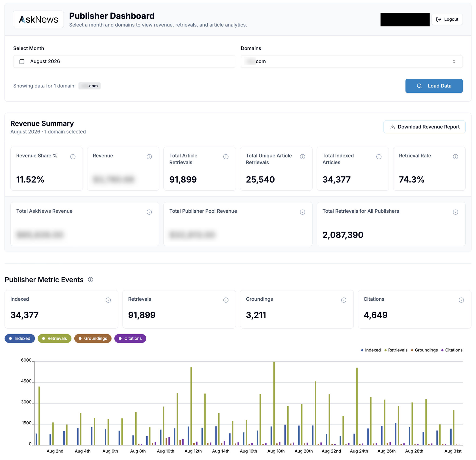Click info icon on Total Indexed Articles card
Screen dimensions: 476x460
(x=379, y=157)
